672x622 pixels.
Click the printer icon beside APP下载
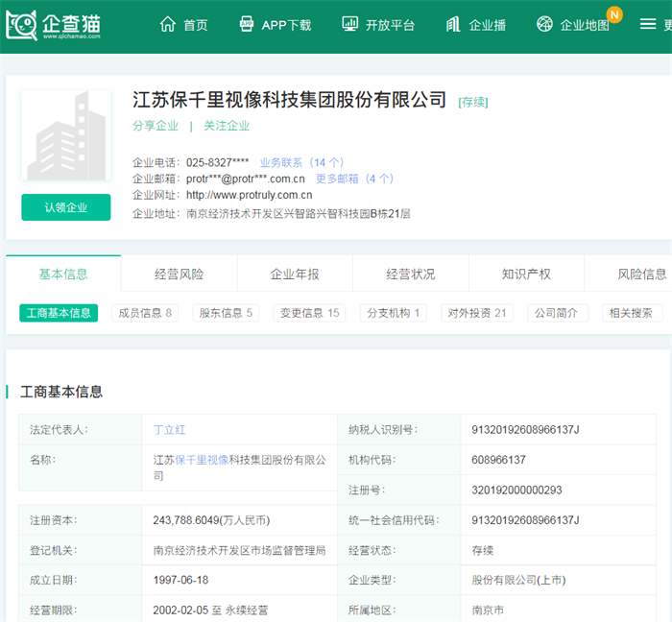point(247,24)
